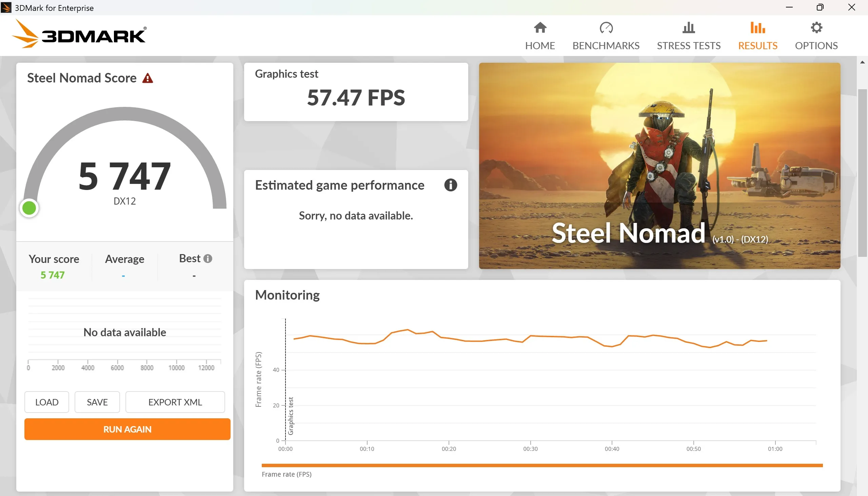Click the scrollbar up arrow
This screenshot has height=496, width=868.
pyautogui.click(x=862, y=62)
